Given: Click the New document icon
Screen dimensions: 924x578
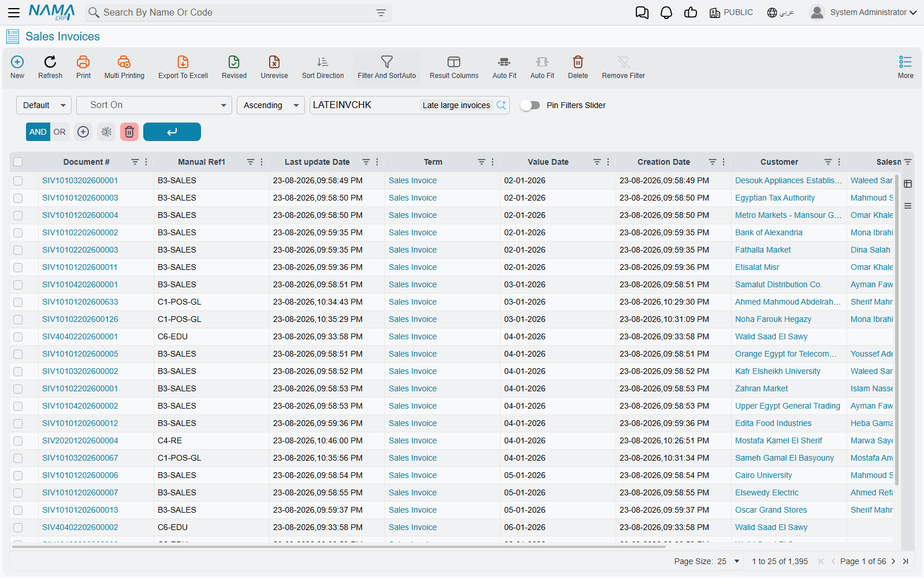Looking at the screenshot, I should pyautogui.click(x=17, y=67).
